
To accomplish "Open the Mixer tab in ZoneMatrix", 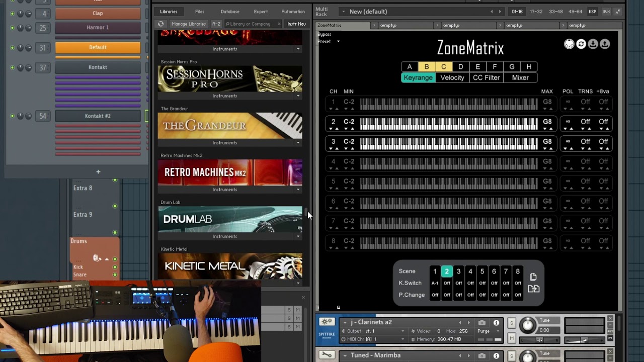I will (520, 77).
